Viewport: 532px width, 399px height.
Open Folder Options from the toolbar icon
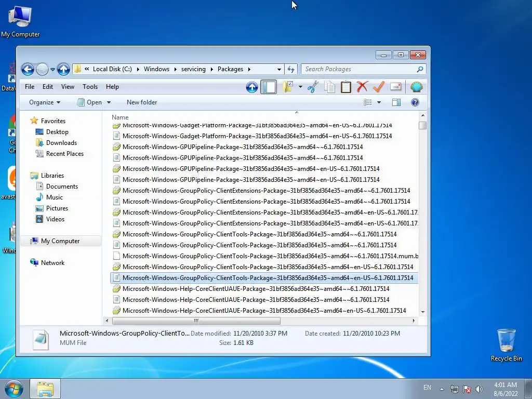(288, 87)
